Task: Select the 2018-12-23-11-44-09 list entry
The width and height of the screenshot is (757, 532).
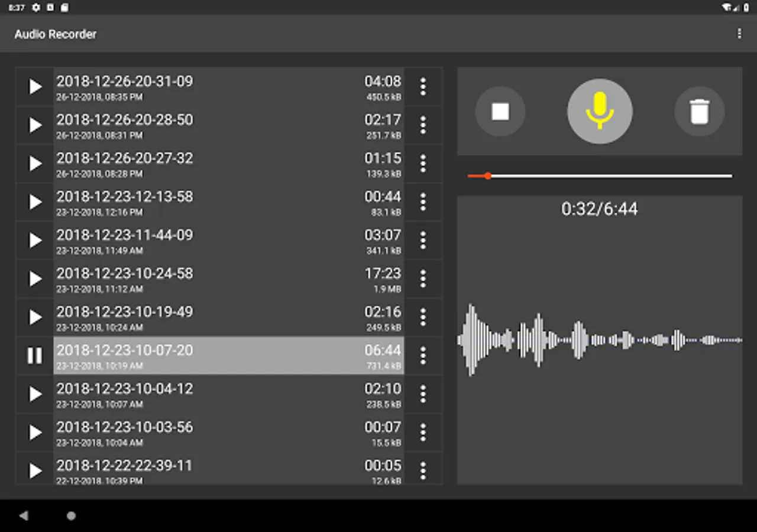Action: tap(229, 241)
